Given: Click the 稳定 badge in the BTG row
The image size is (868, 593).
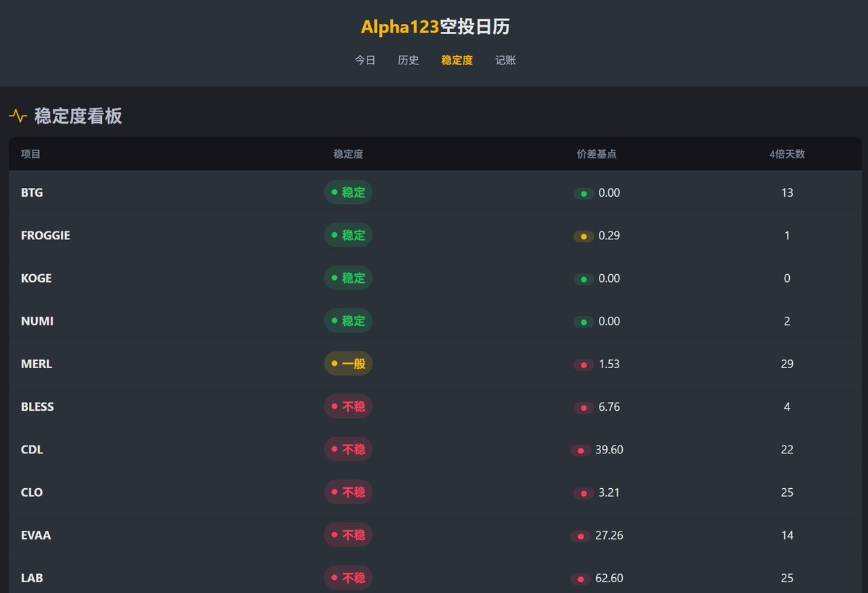Looking at the screenshot, I should click(x=348, y=192).
